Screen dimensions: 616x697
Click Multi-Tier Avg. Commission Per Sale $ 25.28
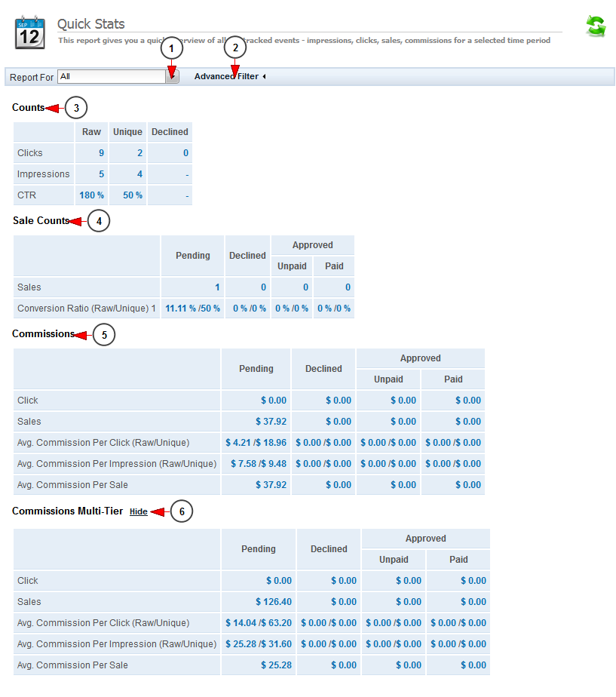(277, 665)
